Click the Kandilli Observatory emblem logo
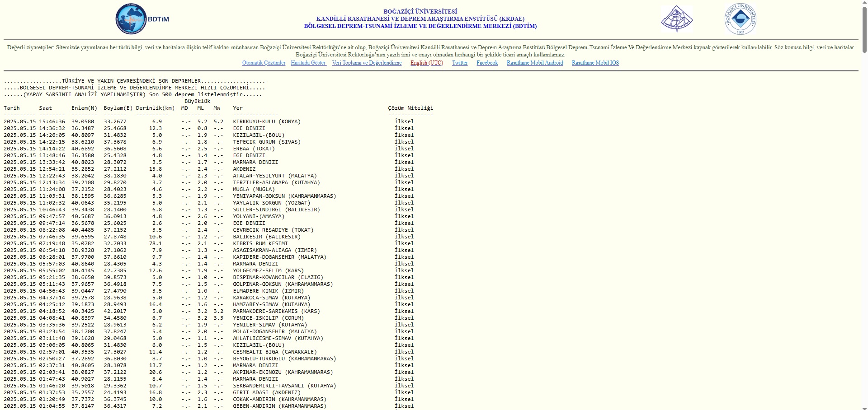 click(677, 19)
